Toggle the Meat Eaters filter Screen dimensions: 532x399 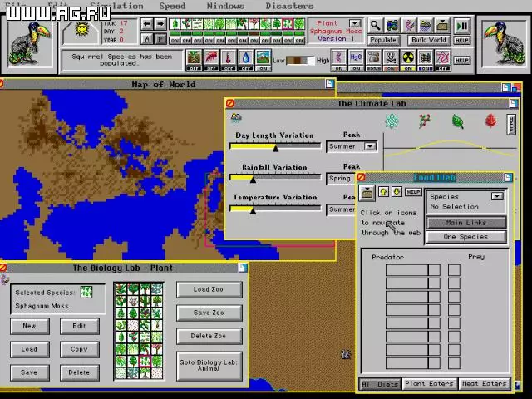pos(484,384)
